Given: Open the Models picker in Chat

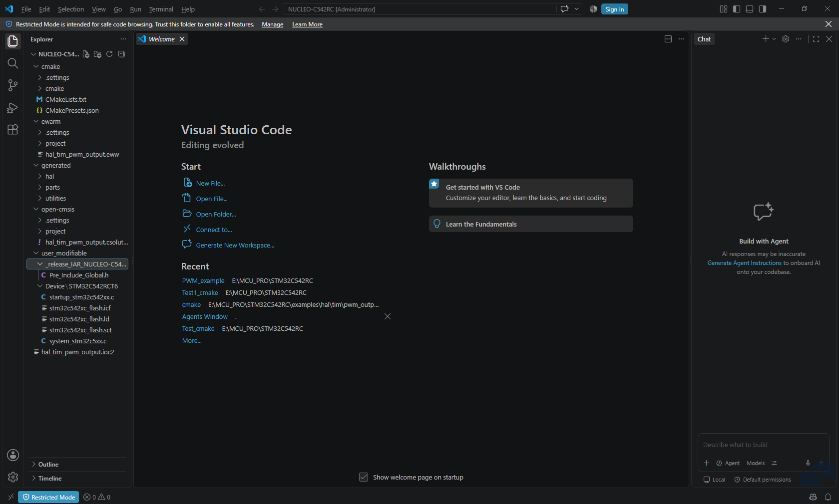Looking at the screenshot, I should coord(756,463).
